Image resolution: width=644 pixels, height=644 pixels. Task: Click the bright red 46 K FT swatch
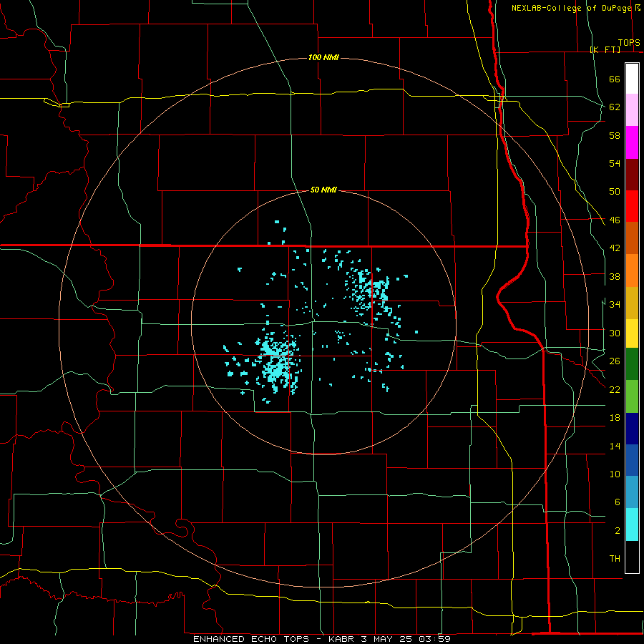coord(632,206)
